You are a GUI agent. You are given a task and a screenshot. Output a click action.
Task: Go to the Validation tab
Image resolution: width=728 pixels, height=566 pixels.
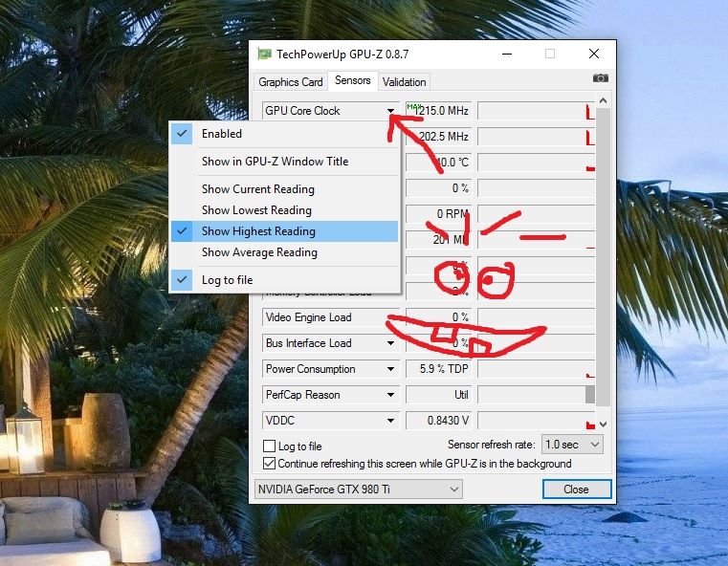pos(404,81)
